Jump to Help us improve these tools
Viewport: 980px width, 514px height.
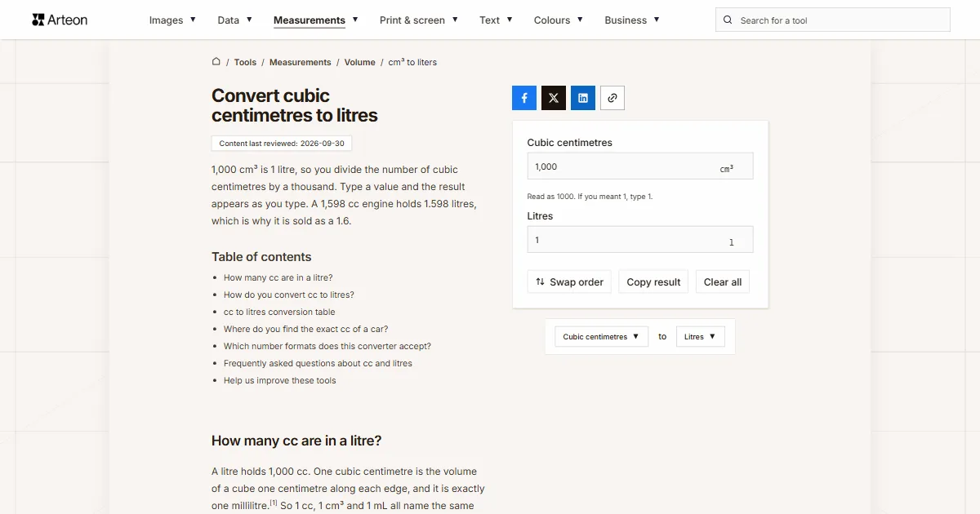tap(280, 380)
